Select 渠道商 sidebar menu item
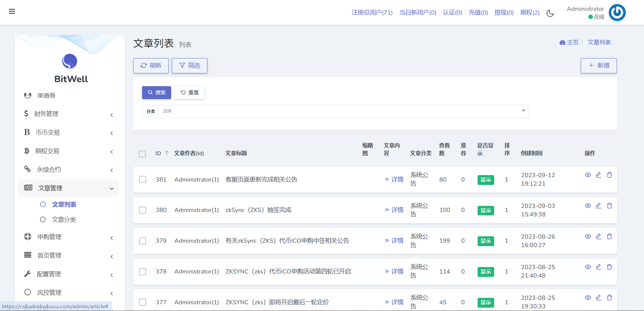Image resolution: width=644 pixels, height=311 pixels. (x=46, y=96)
